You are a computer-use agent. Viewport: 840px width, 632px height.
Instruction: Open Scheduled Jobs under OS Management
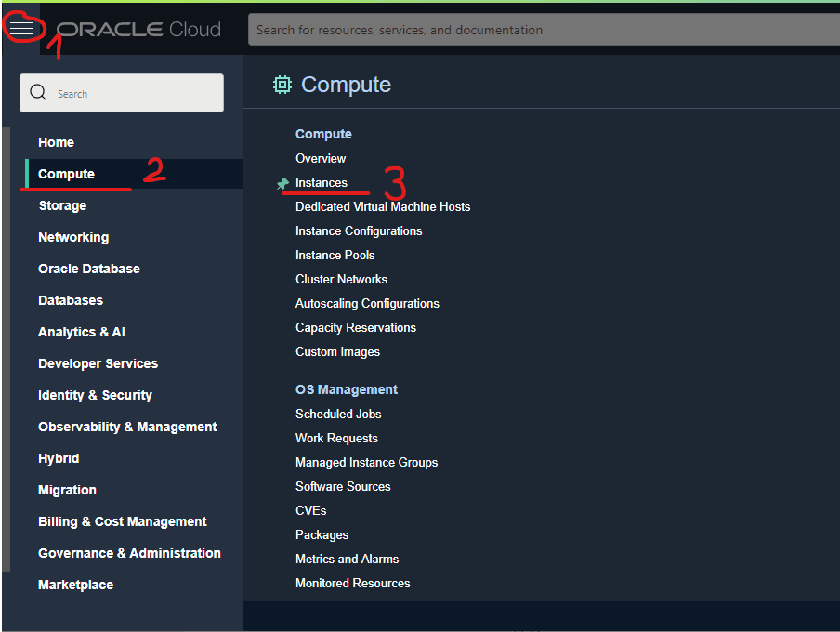[338, 414]
